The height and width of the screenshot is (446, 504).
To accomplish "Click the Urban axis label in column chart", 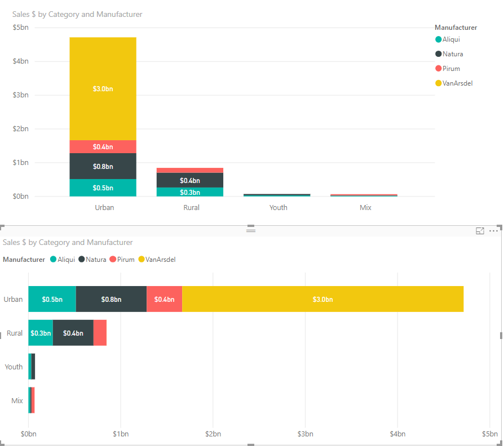I will coord(104,207).
